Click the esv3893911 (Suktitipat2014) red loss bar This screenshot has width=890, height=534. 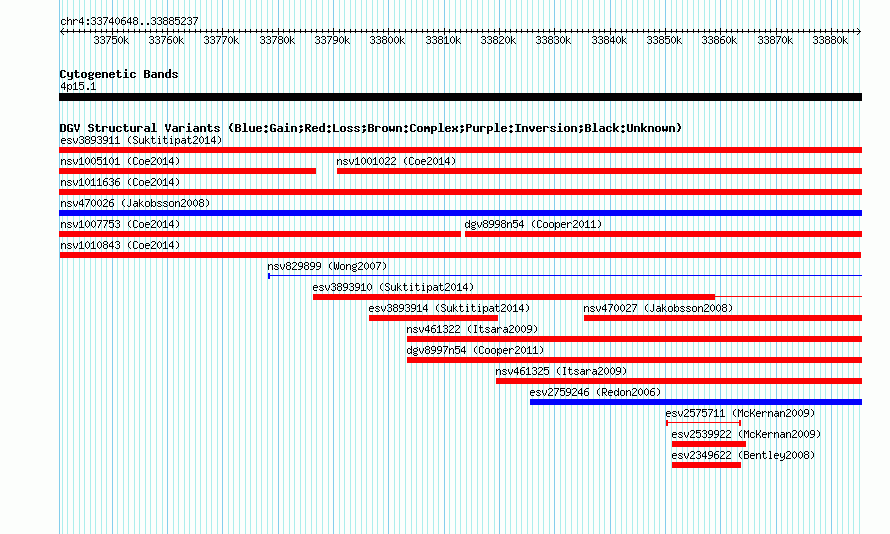[460, 150]
